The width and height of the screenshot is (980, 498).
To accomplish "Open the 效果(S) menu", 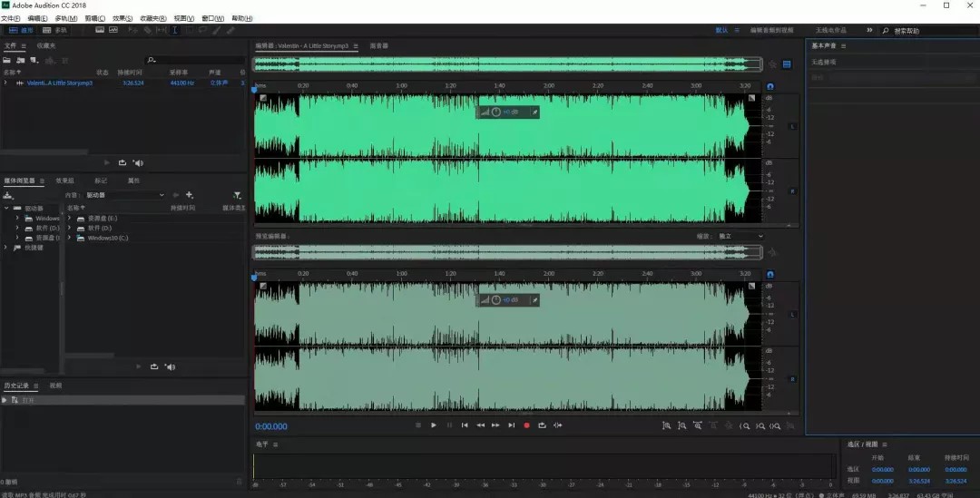I will coord(122,18).
